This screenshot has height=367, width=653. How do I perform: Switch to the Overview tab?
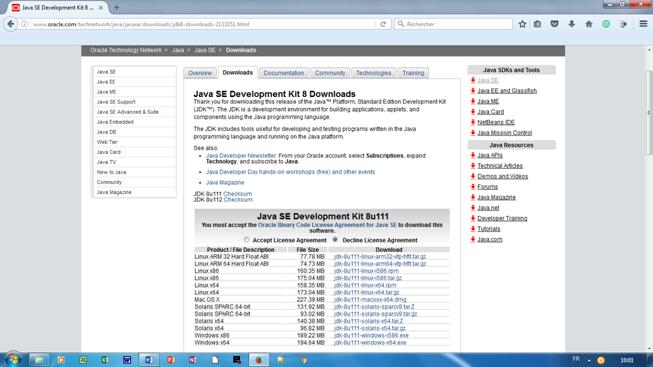click(200, 73)
